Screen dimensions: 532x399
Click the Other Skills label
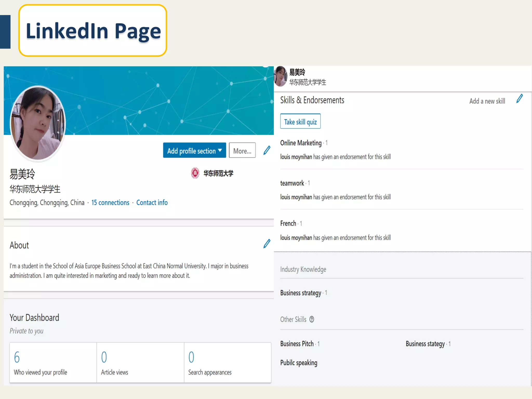click(293, 319)
